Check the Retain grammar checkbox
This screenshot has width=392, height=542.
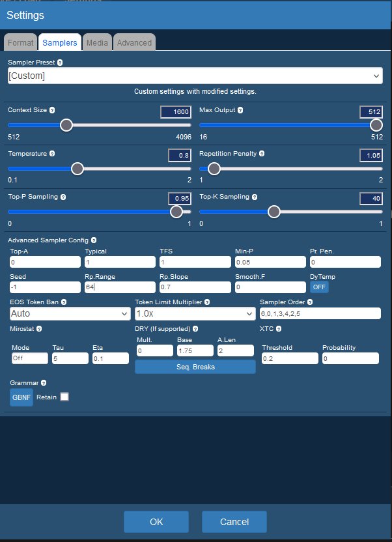(x=64, y=397)
